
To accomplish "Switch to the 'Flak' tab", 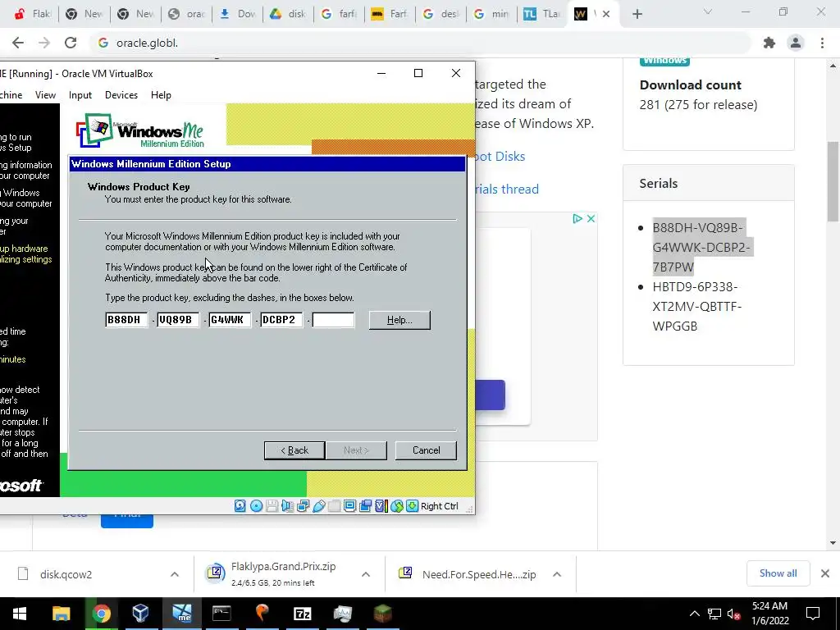I will (x=34, y=15).
